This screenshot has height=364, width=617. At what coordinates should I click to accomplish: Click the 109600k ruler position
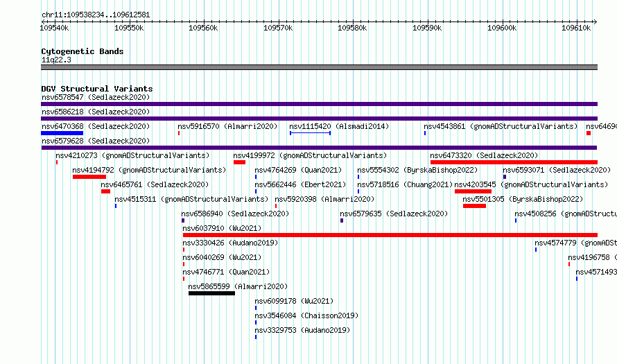coord(502,28)
